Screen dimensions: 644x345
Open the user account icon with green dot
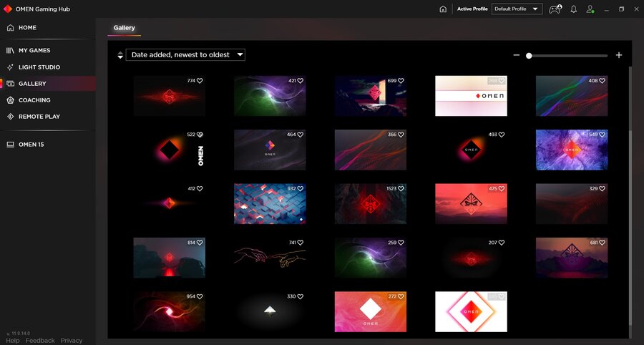coord(590,9)
